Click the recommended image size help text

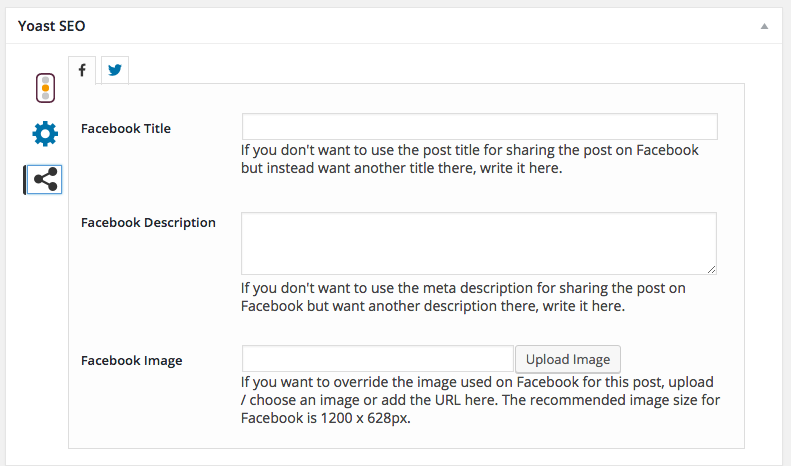click(480, 400)
